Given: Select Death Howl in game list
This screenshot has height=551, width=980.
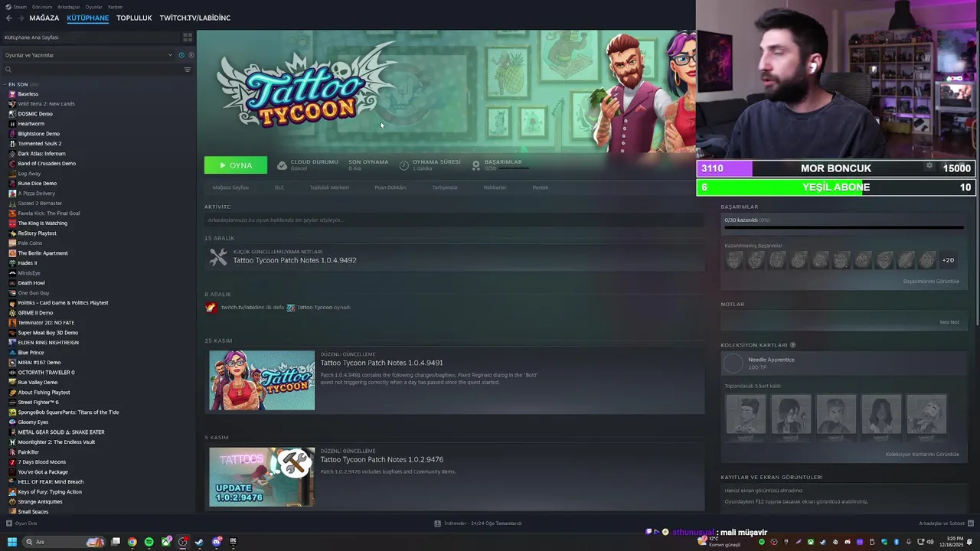Looking at the screenshot, I should pyautogui.click(x=31, y=283).
